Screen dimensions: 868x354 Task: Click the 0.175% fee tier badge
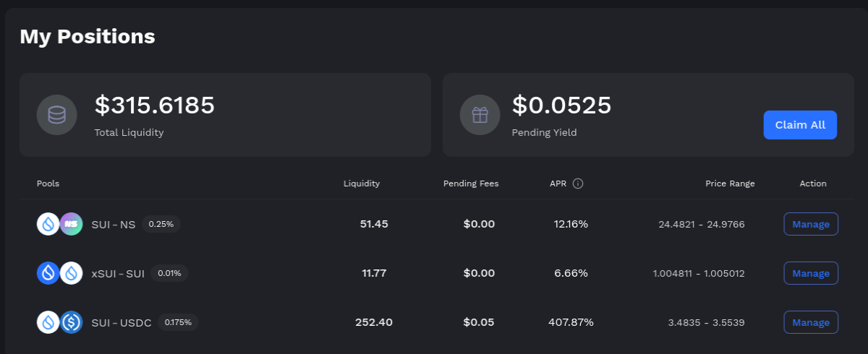click(x=178, y=322)
